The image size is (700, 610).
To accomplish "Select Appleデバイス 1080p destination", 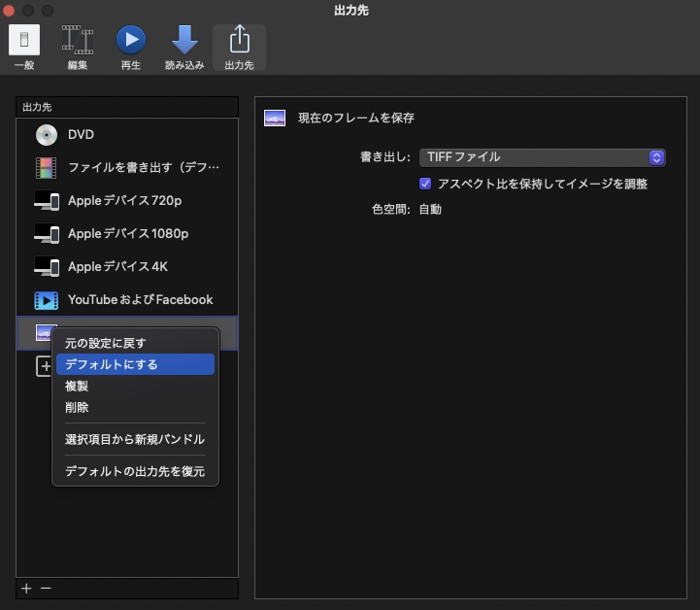I will click(x=126, y=234).
